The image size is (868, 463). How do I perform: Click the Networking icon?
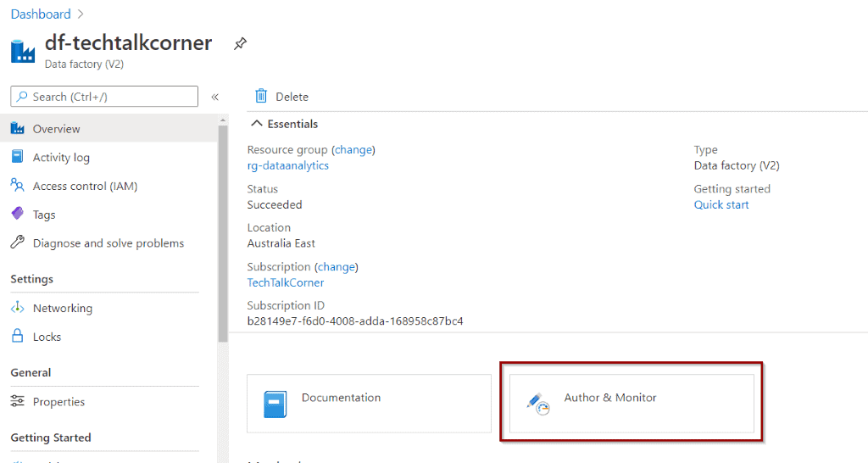coord(18,307)
